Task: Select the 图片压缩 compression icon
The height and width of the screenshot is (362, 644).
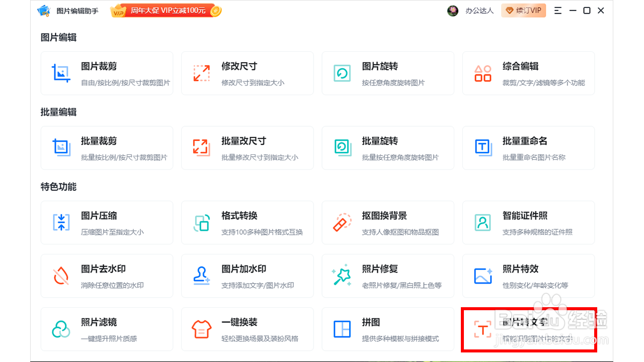Action: [60, 222]
